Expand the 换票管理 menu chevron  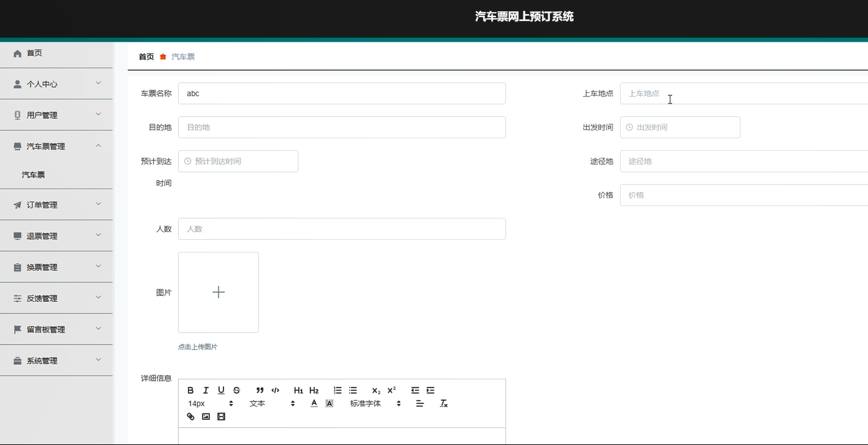[98, 266]
